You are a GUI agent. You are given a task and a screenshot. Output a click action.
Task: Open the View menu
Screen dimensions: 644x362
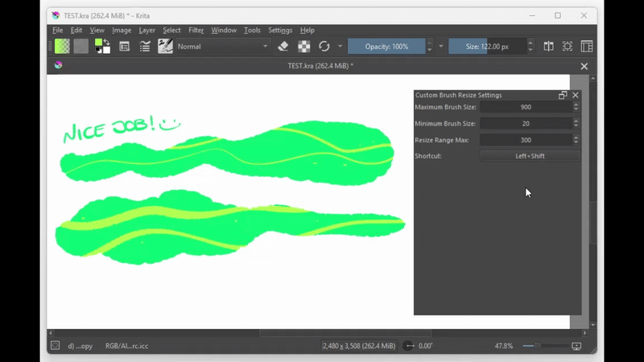97,31
